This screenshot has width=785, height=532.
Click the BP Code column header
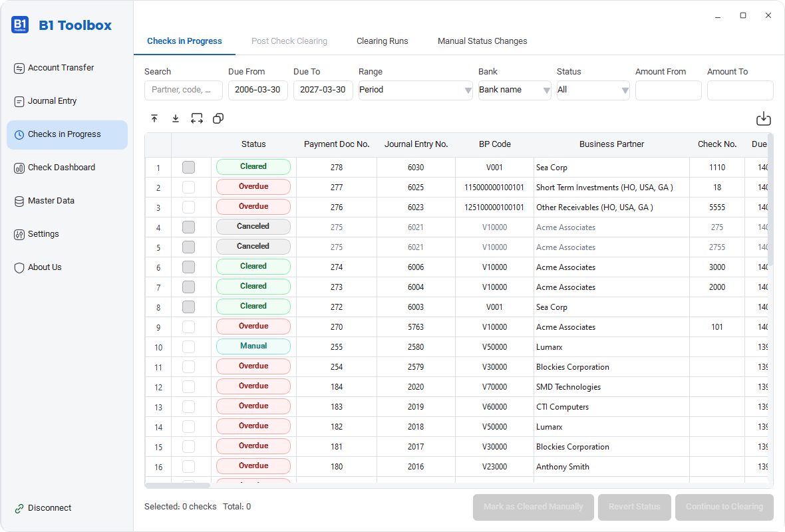click(x=495, y=144)
